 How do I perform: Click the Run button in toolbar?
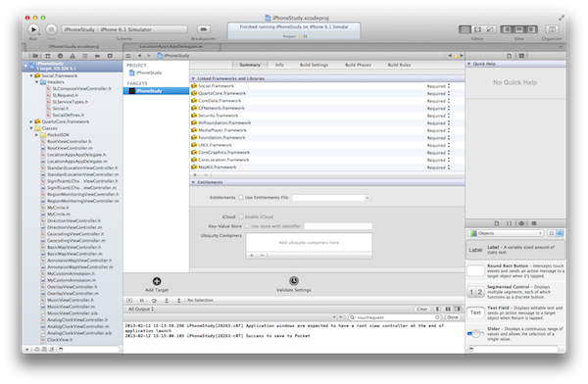pyautogui.click(x=33, y=29)
